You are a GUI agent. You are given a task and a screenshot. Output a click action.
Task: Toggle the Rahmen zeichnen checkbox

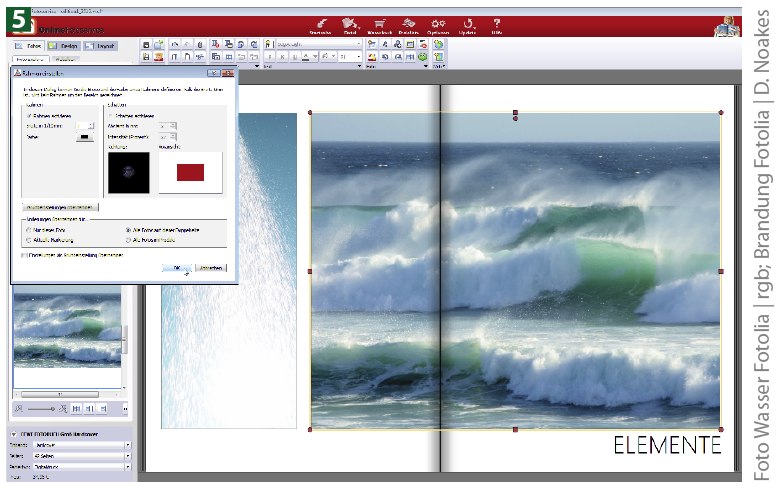pyautogui.click(x=29, y=115)
